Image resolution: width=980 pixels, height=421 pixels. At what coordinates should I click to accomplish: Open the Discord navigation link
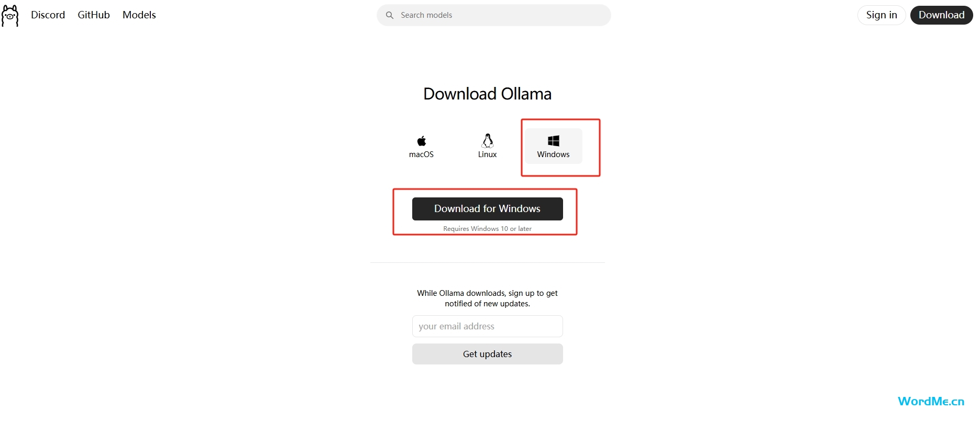click(48, 15)
